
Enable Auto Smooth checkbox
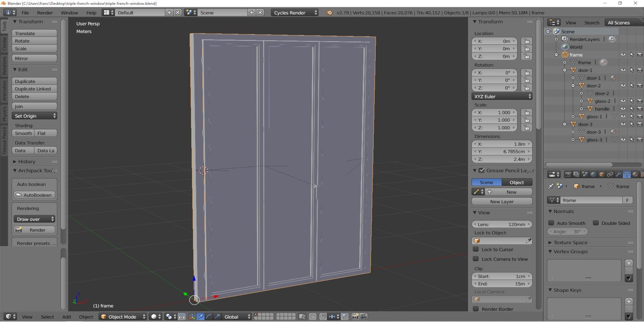(x=551, y=223)
